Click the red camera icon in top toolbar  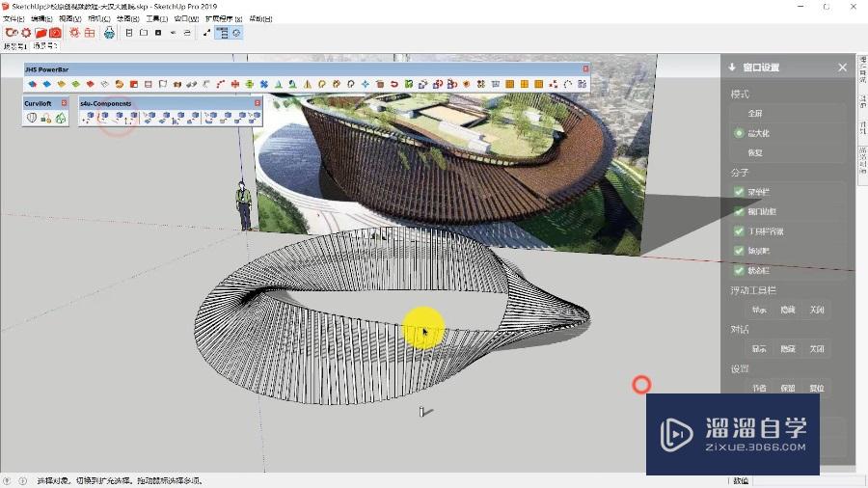click(55, 33)
